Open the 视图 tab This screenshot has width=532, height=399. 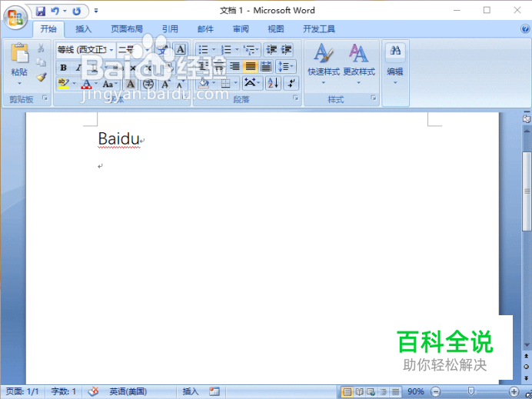point(276,29)
